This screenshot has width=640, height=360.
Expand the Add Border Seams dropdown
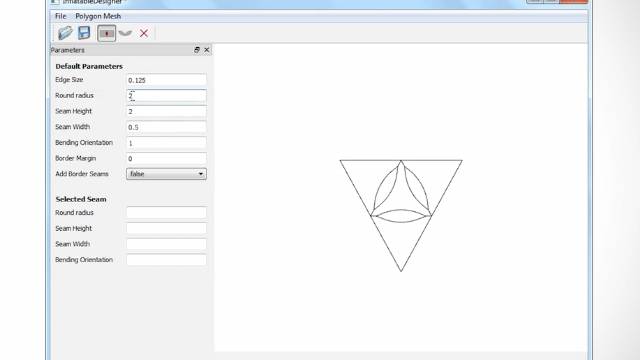click(x=166, y=174)
